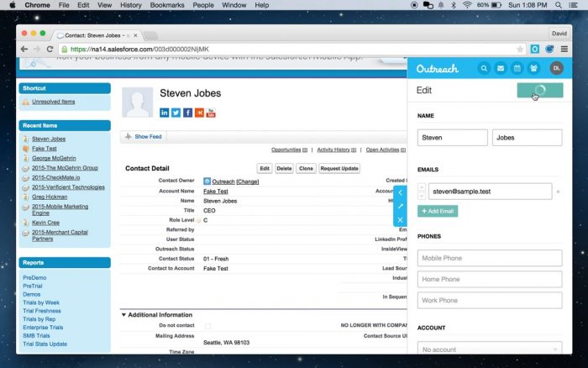Remove the steven@sample.test email entry
Image resolution: width=588 pixels, height=368 pixels.
558,192
